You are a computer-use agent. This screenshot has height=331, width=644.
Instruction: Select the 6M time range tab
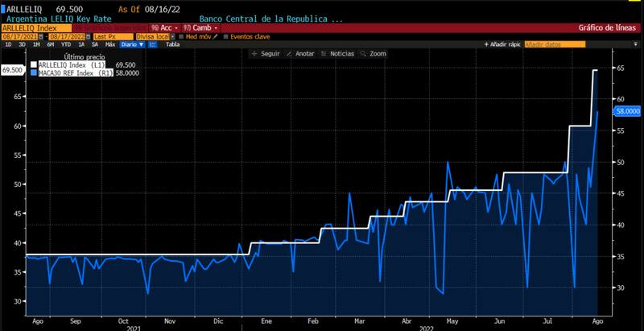pos(50,44)
